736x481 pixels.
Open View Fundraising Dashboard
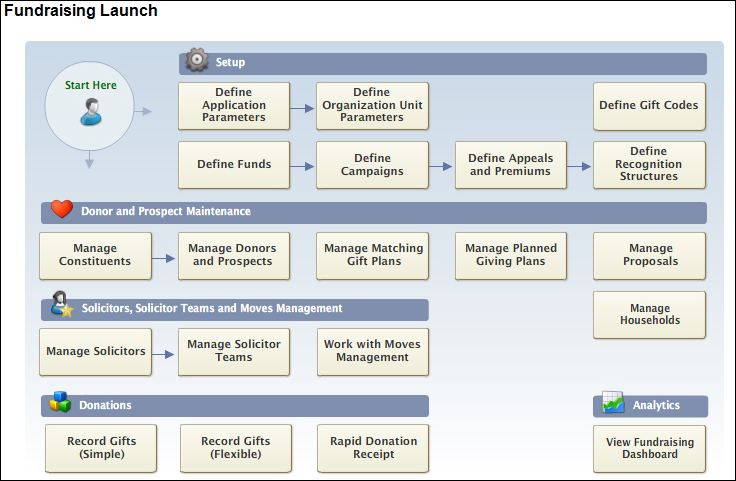click(x=650, y=448)
